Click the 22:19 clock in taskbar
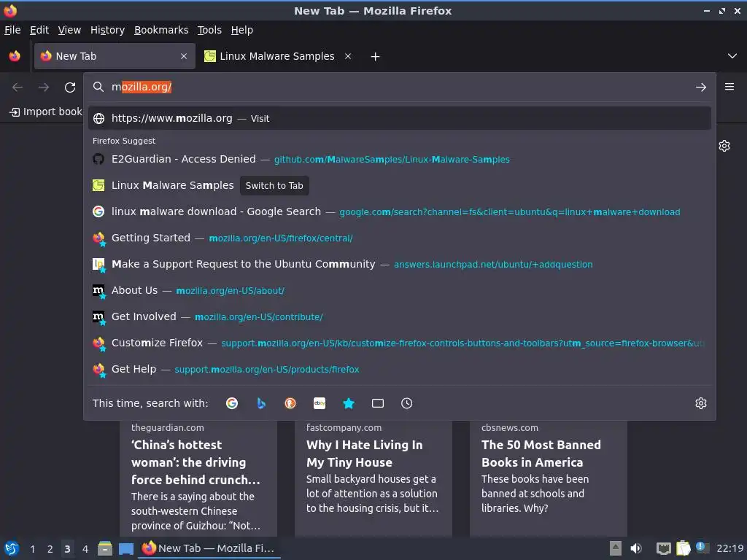 tap(729, 548)
